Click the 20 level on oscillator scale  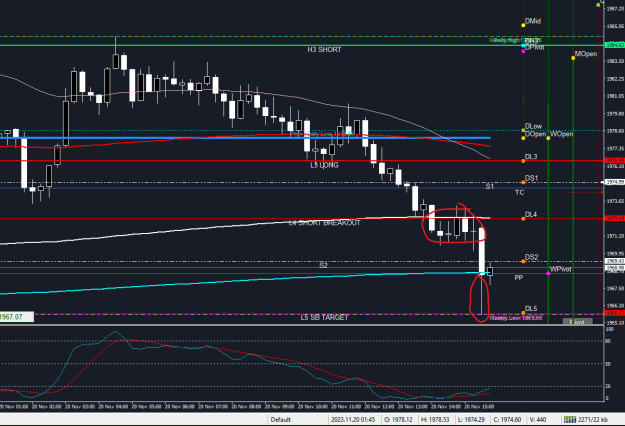point(608,386)
